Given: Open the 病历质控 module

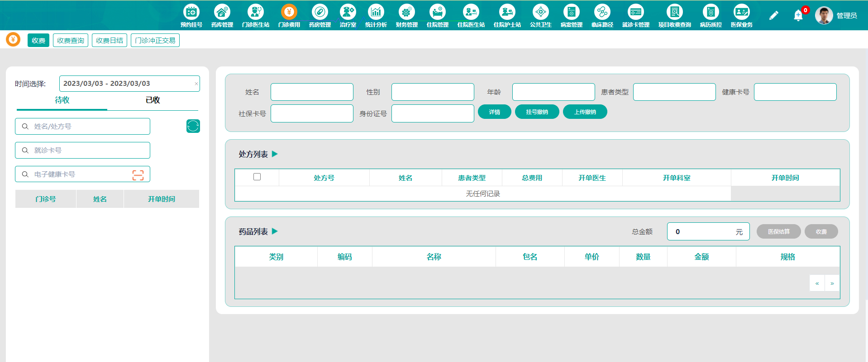Looking at the screenshot, I should (x=711, y=16).
